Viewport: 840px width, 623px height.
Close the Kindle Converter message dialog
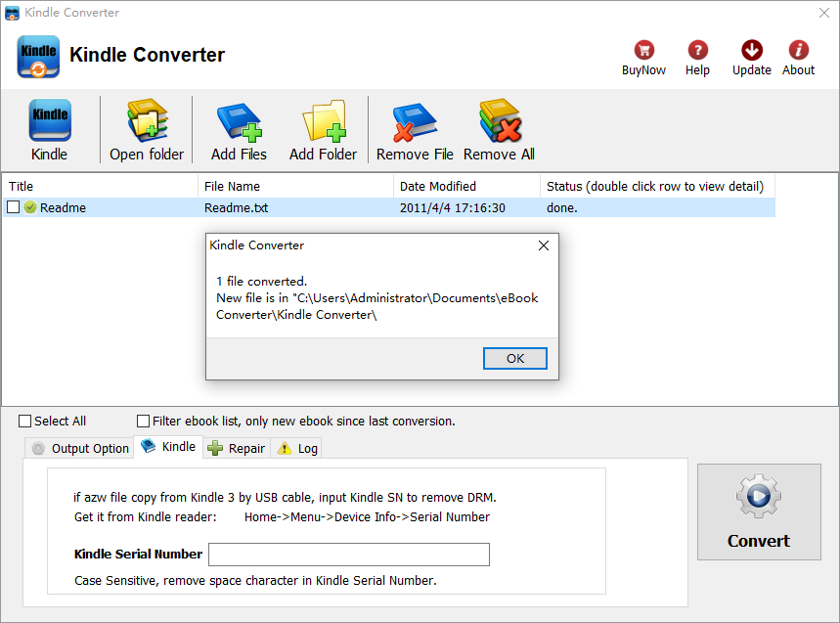(x=544, y=245)
